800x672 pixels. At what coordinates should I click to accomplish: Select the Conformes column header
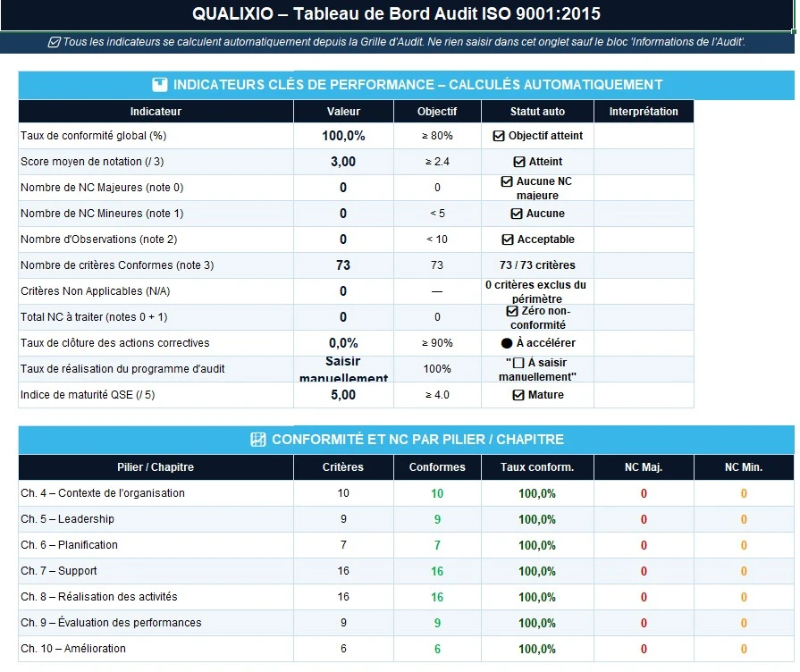coord(437,466)
